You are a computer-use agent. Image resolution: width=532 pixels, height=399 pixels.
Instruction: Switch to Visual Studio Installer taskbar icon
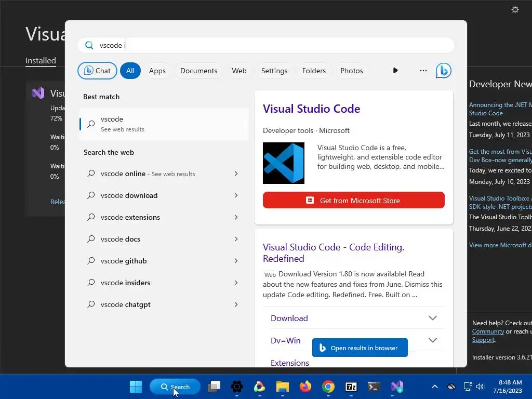(x=396, y=387)
